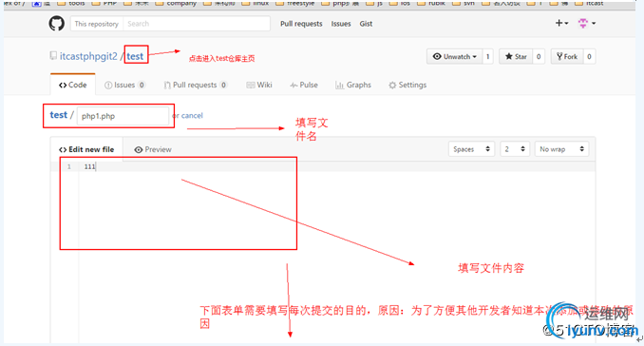Open the Spaces indent mode dropdown
The height and width of the screenshot is (346, 644).
471,149
